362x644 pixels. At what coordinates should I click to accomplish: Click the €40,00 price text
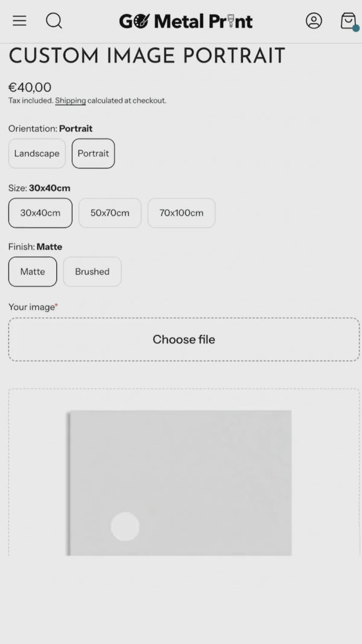click(30, 88)
